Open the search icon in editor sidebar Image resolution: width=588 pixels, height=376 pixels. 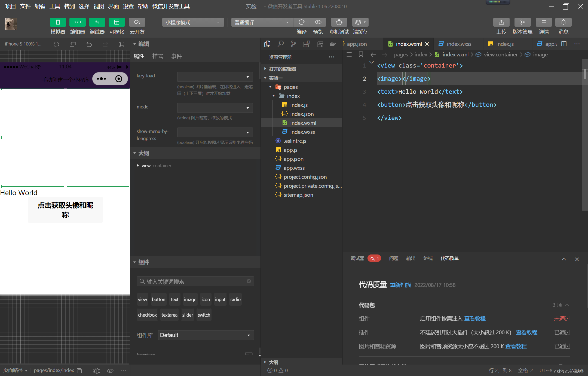[x=280, y=44]
